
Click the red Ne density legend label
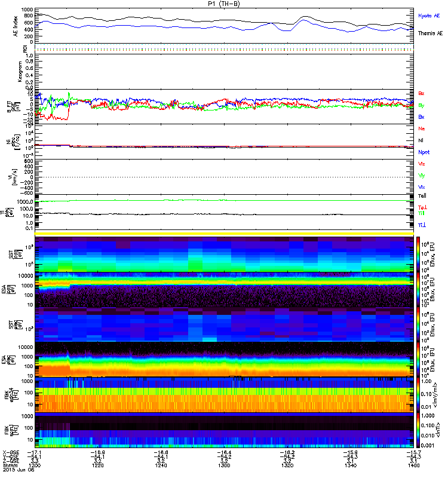421,128
